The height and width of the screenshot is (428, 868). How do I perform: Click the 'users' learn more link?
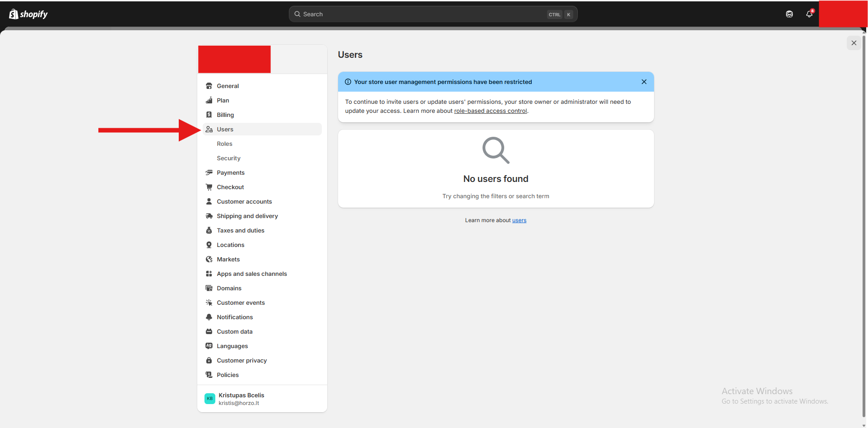pyautogui.click(x=519, y=220)
